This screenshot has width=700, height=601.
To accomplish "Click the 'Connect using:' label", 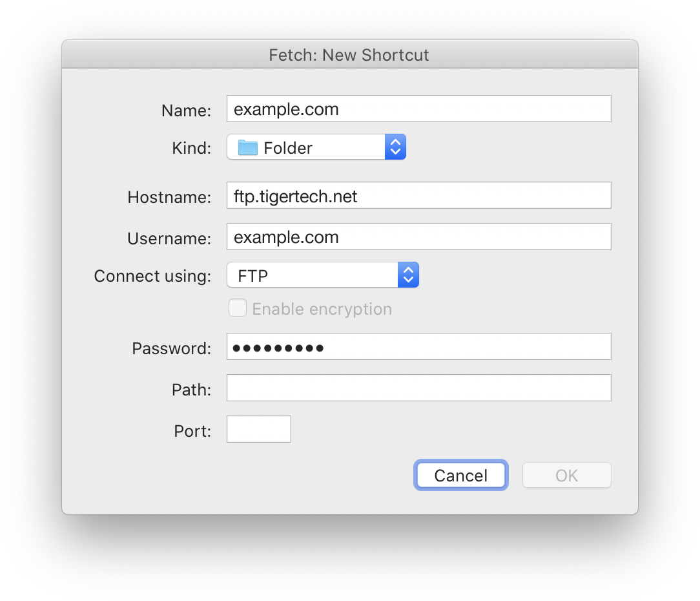I will click(x=152, y=277).
